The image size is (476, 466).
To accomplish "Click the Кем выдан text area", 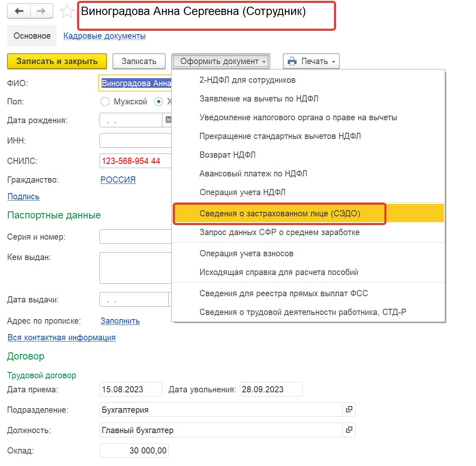I will click(136, 268).
